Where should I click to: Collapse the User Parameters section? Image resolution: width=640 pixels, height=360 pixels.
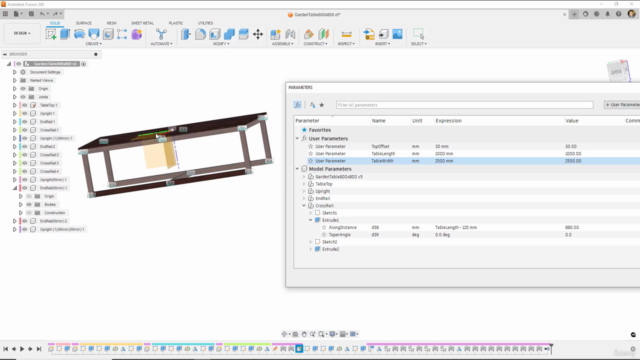pos(297,138)
